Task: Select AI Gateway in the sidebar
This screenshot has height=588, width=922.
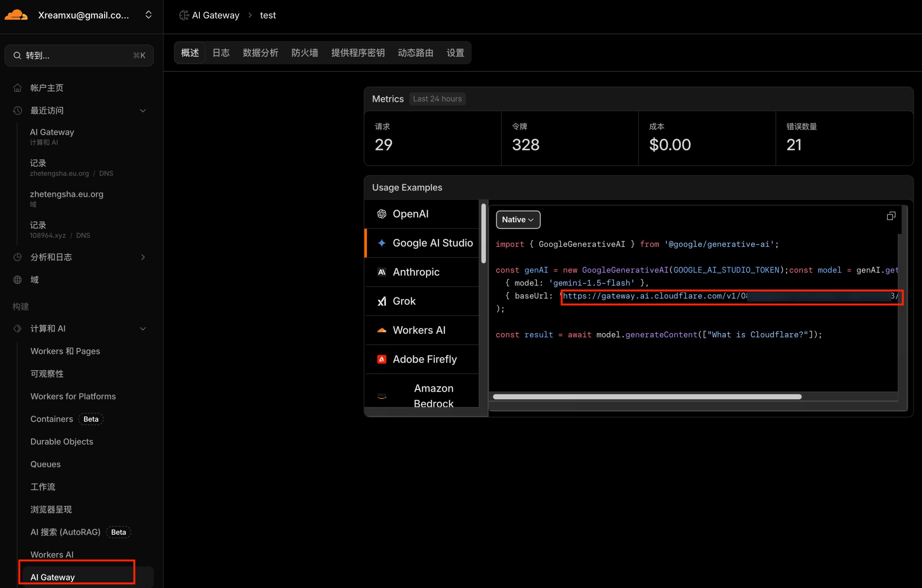Action: [x=88, y=577]
